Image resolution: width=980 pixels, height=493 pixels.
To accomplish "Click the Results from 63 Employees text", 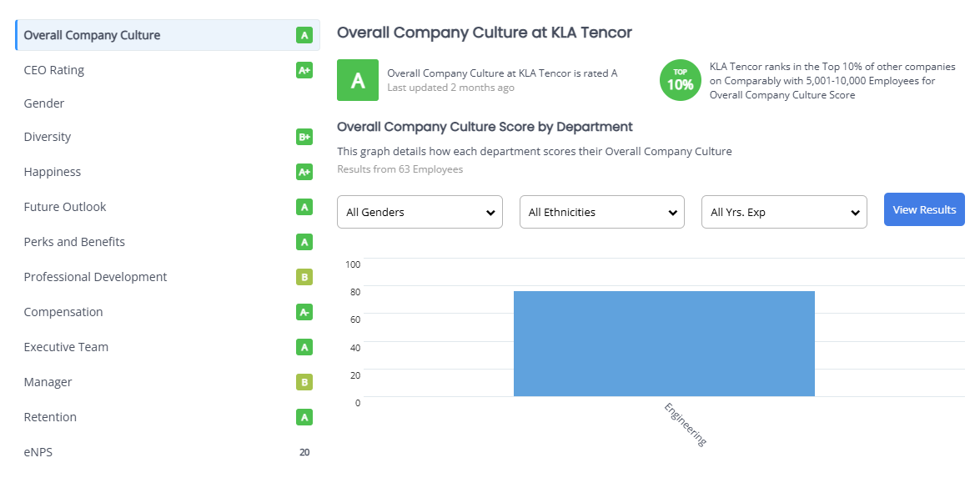I will point(400,169).
